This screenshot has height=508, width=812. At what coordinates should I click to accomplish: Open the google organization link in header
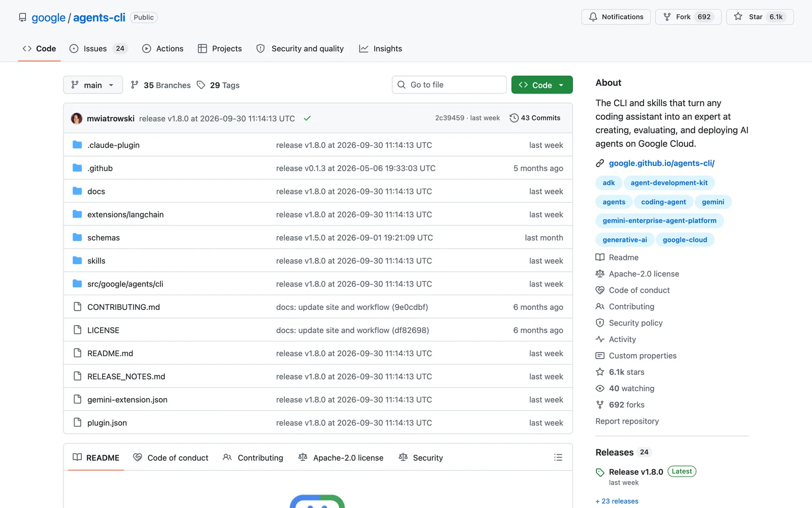pyautogui.click(x=48, y=18)
